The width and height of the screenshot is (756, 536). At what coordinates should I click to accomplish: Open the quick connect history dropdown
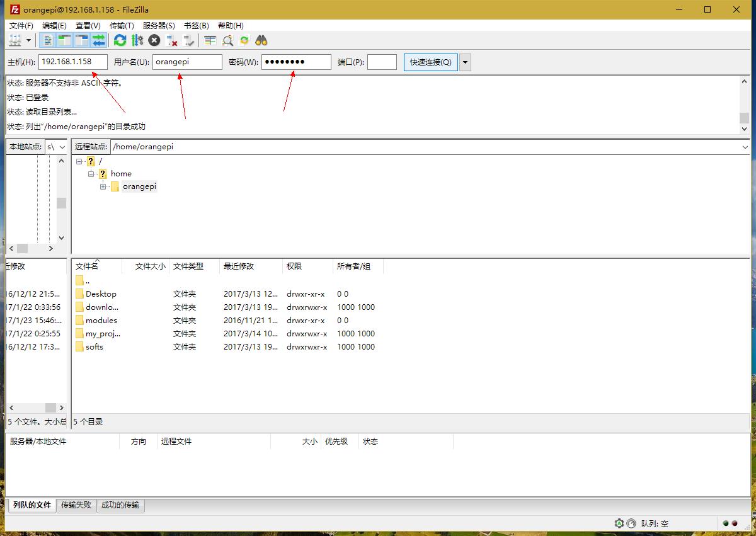(x=465, y=62)
